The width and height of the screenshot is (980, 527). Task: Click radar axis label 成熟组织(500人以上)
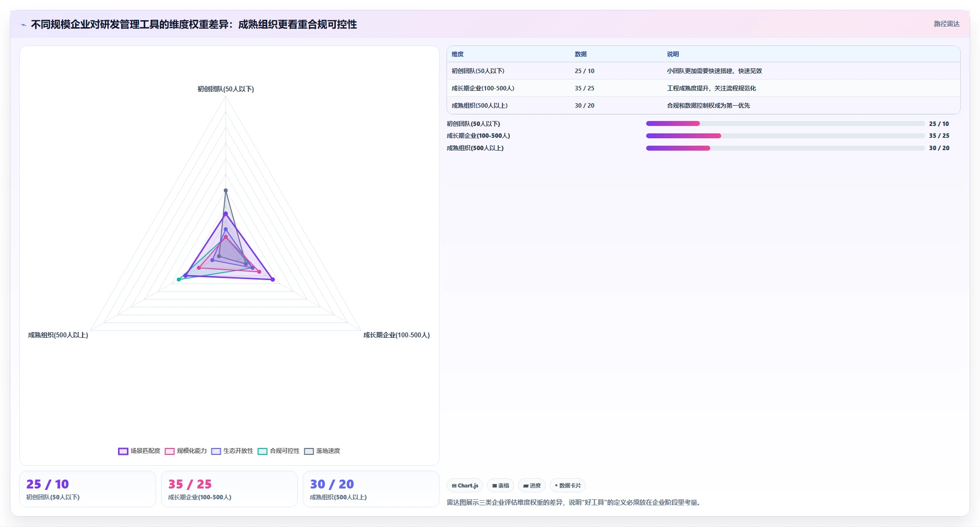coord(58,335)
